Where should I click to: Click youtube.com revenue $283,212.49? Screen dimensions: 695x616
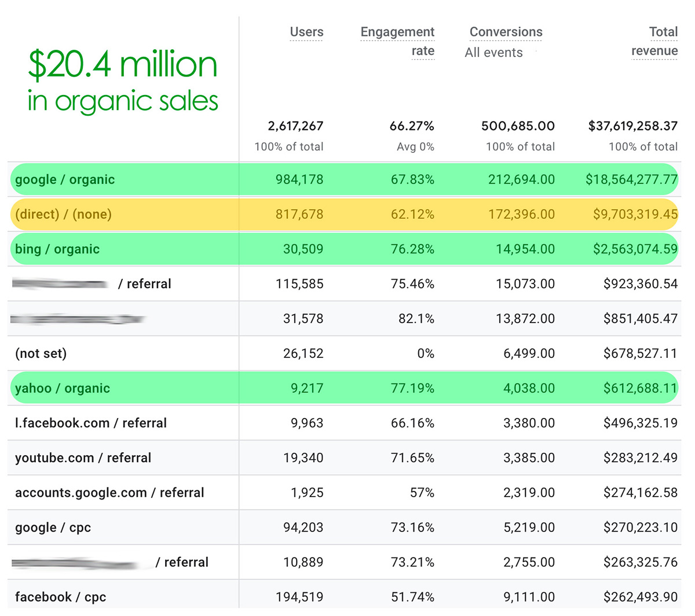point(641,457)
